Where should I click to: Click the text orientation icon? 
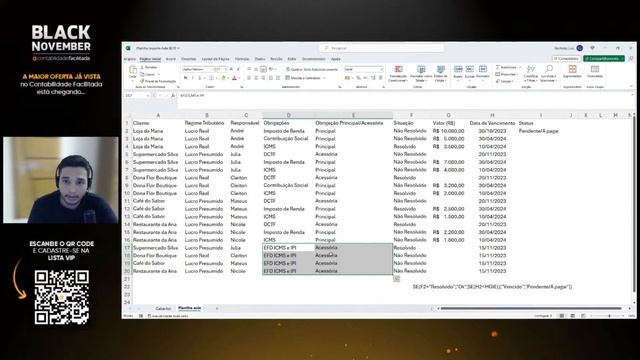[271, 69]
